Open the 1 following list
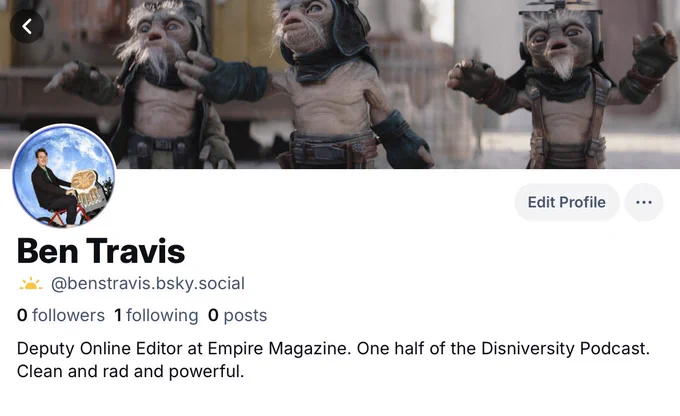This screenshot has width=680, height=416. coord(156,315)
